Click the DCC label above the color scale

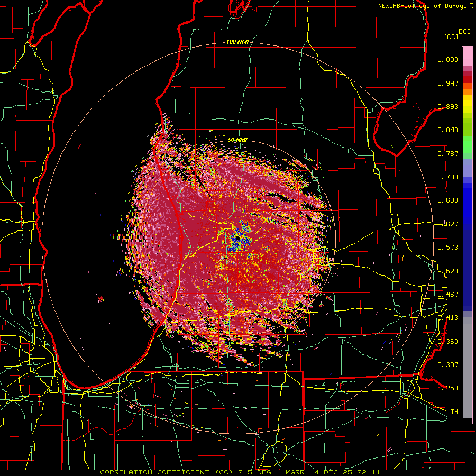(465, 32)
